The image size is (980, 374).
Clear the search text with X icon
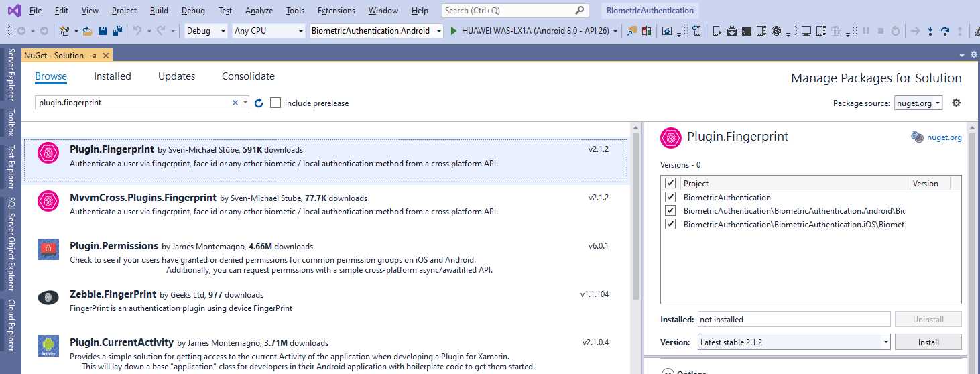235,103
